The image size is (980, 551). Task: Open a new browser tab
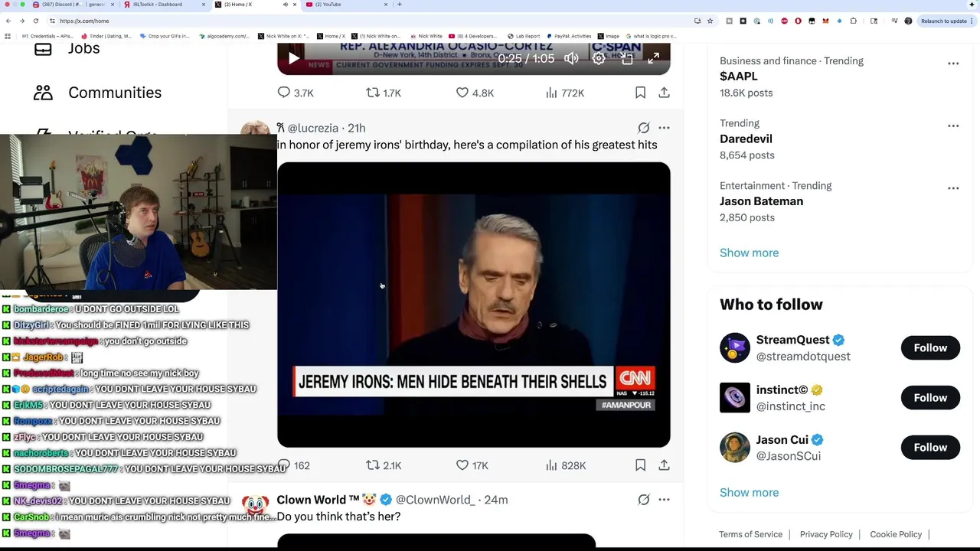(399, 5)
